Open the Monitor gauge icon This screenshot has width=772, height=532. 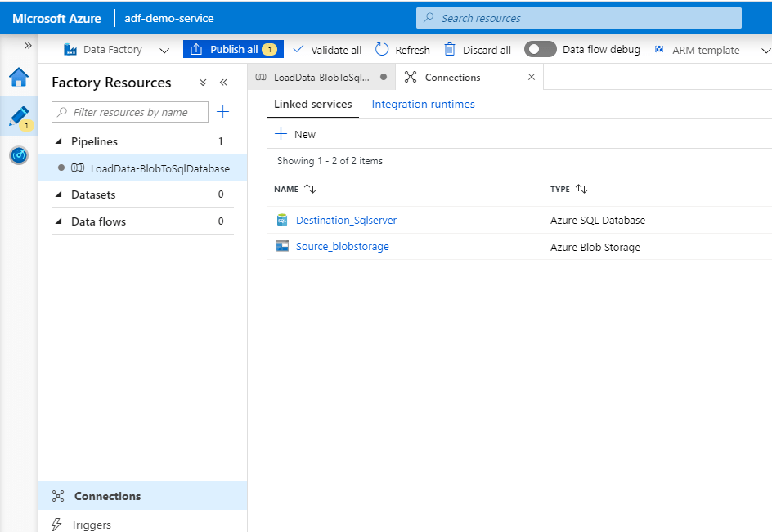[x=18, y=154]
